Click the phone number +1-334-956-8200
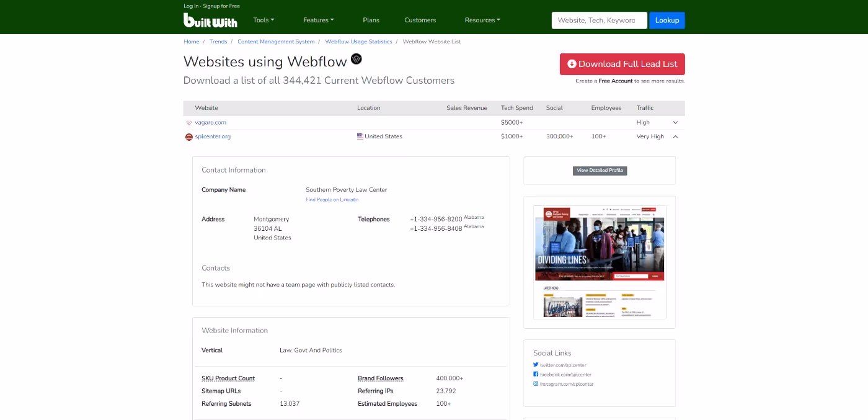868x420 pixels. [x=436, y=220]
